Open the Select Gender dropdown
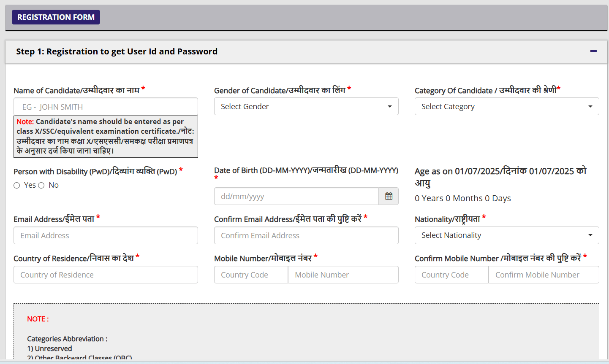609x364 pixels. (x=306, y=107)
